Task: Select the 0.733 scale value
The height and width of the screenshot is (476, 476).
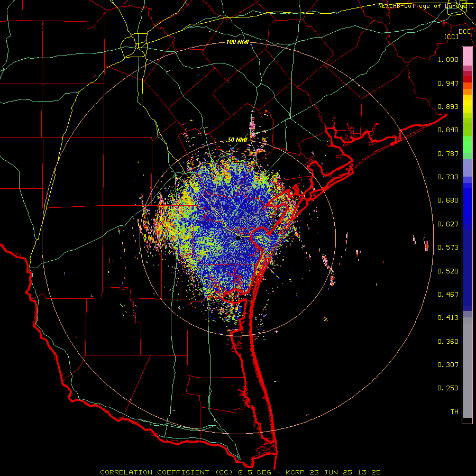Action: coord(448,177)
